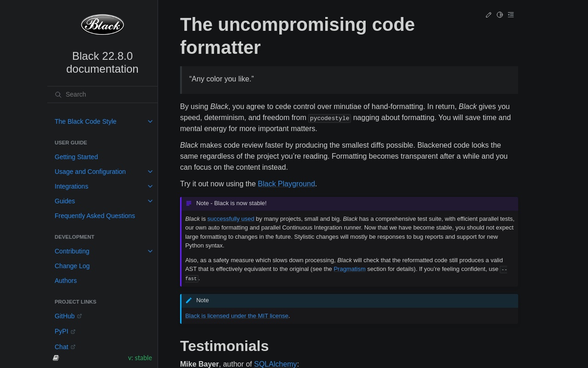Open Frequently Asked Questions page
Screen dimensions: 588x368
point(95,216)
